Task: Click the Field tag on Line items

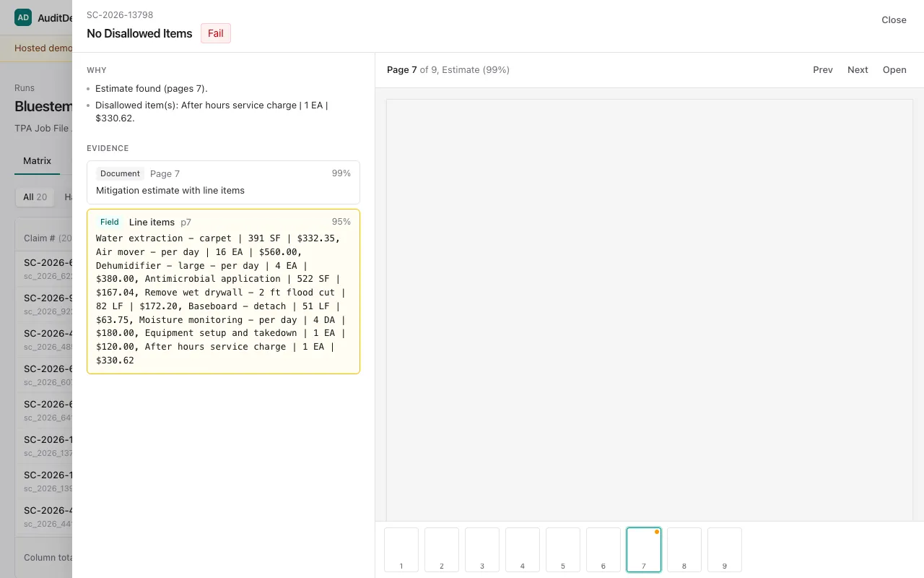Action: pyautogui.click(x=110, y=222)
